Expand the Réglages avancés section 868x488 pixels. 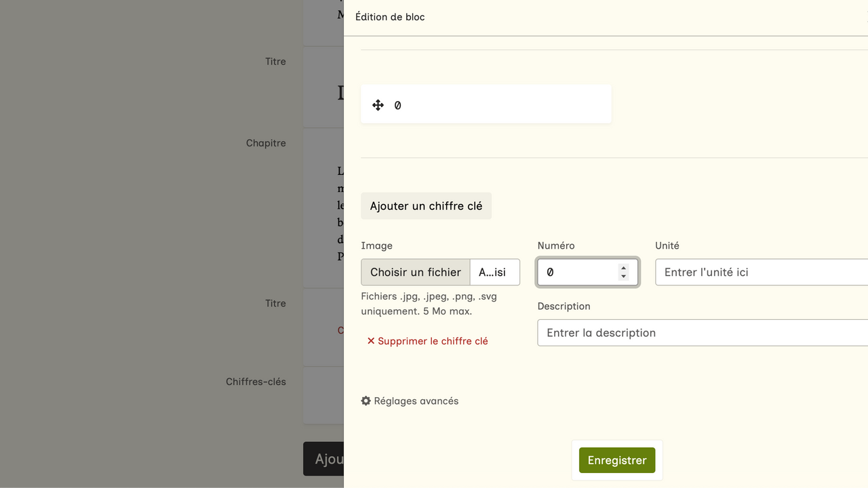[416, 401]
